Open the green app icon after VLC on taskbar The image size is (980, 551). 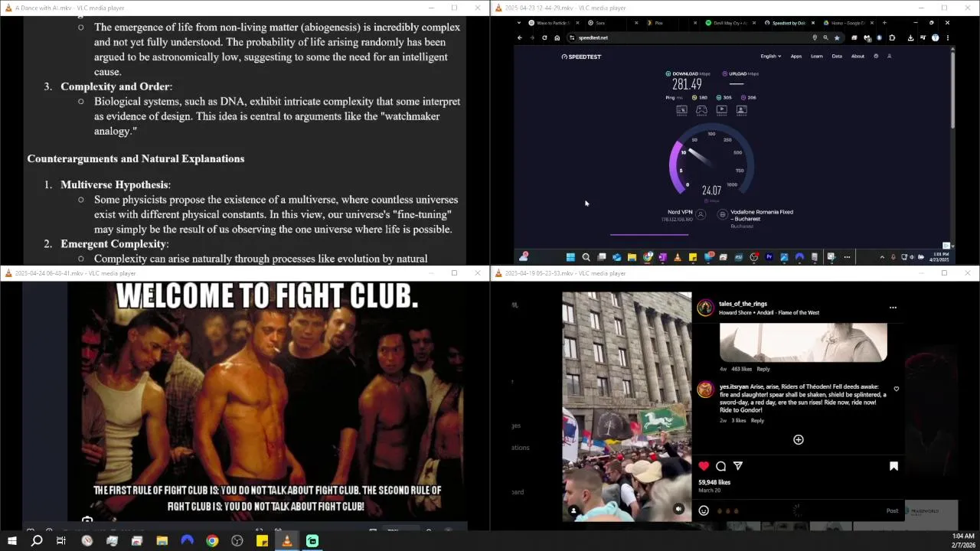[x=312, y=541]
